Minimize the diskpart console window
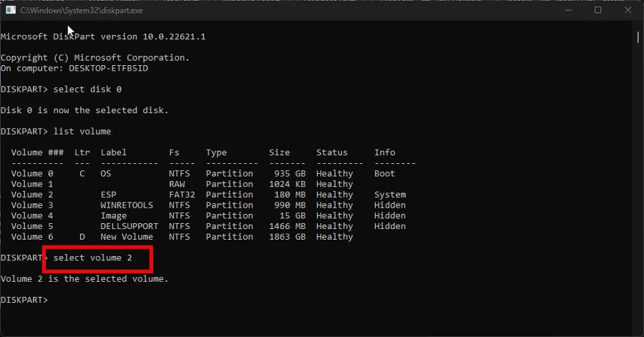The height and width of the screenshot is (337, 644). click(568, 10)
